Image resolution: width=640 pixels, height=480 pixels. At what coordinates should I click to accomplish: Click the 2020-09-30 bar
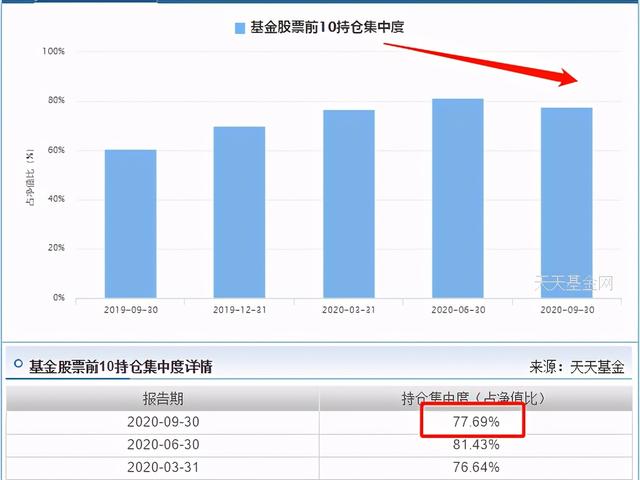click(x=566, y=202)
